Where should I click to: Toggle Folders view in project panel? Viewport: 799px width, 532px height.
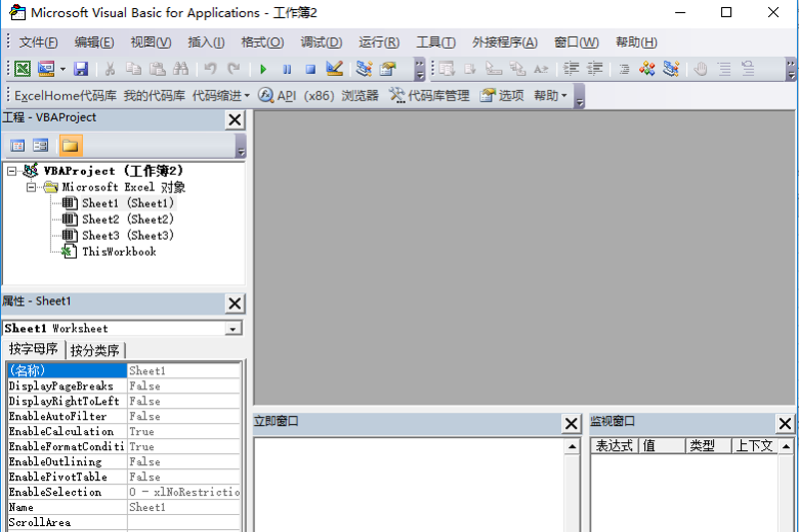click(x=70, y=146)
